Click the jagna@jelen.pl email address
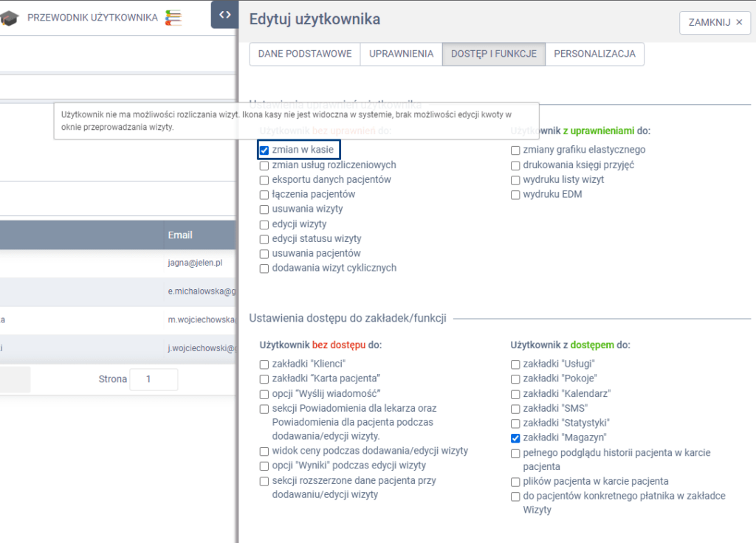756x543 pixels. tap(195, 263)
